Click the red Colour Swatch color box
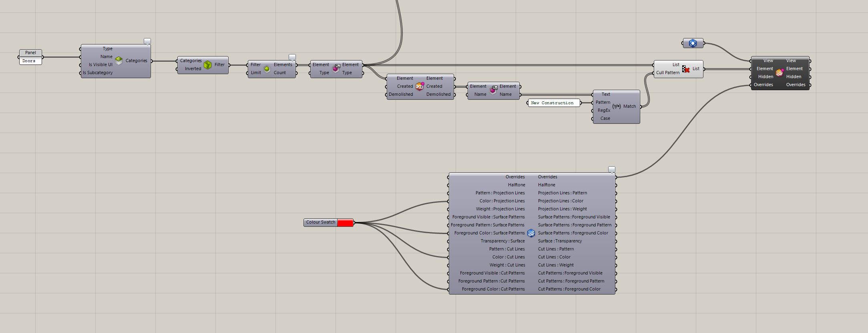This screenshot has width=868, height=333. (x=345, y=222)
